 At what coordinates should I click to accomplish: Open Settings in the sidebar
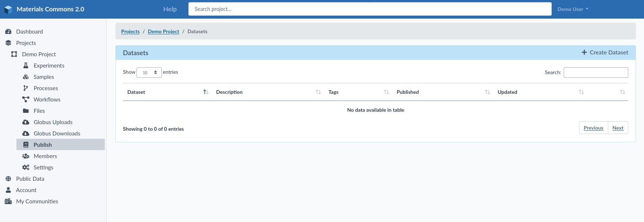[x=43, y=168]
